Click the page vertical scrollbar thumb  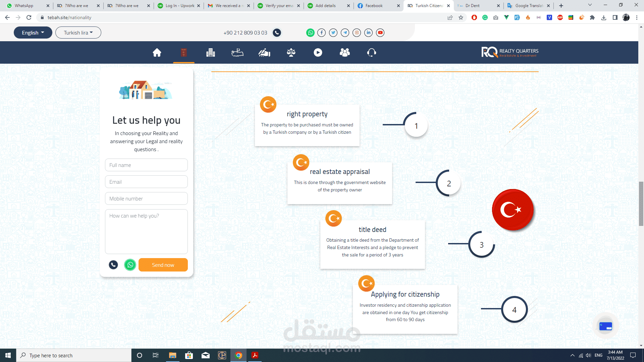(641, 203)
